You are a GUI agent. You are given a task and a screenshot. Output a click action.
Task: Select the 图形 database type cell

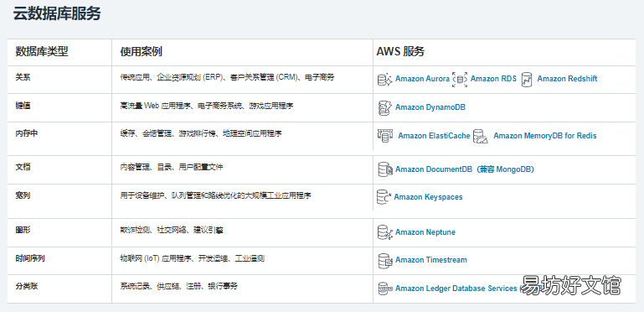[23, 230]
